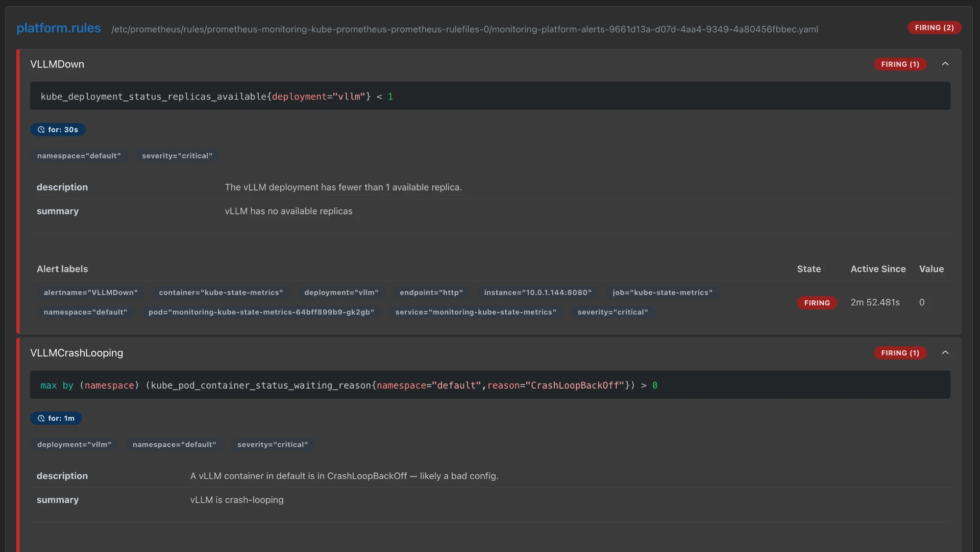Click VLLMCrashLooping rule label severity="critical"
The height and width of the screenshot is (552, 980).
tap(273, 445)
